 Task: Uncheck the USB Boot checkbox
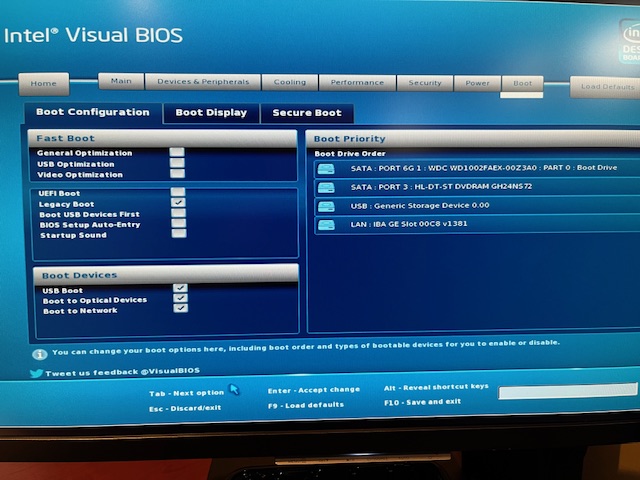180,288
